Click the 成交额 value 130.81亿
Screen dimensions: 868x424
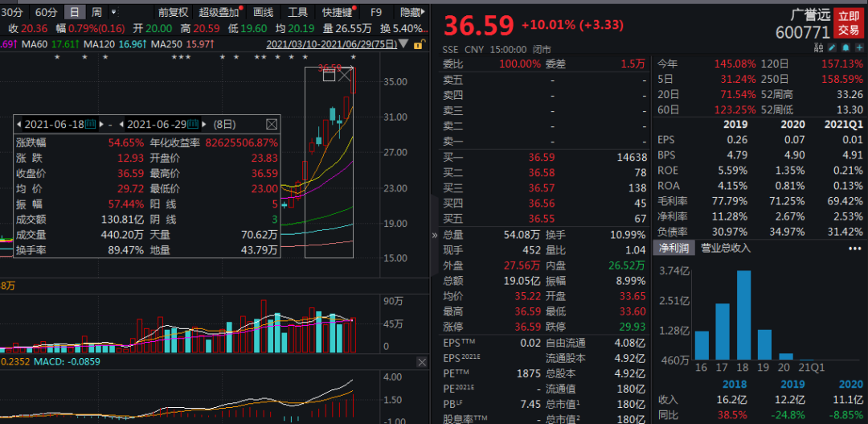coord(123,219)
